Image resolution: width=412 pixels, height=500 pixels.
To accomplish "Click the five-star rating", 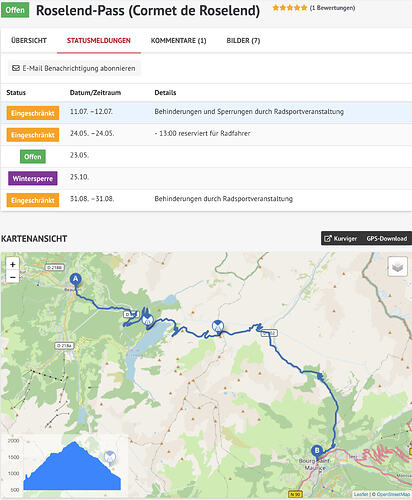I will pos(289,8).
